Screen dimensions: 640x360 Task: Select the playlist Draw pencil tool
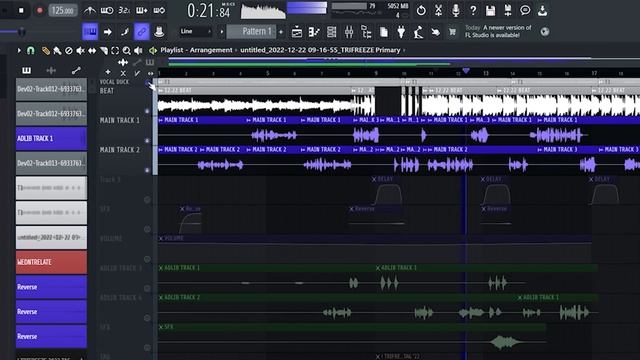tap(45, 50)
